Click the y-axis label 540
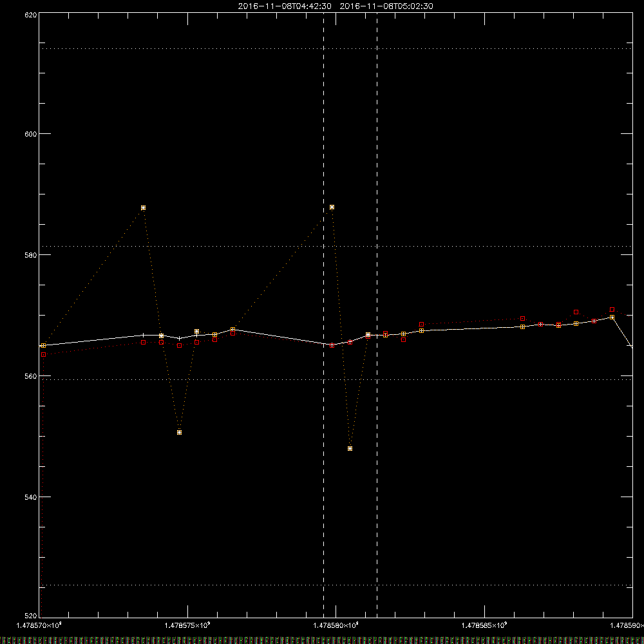This screenshot has width=644, height=644. pyautogui.click(x=31, y=497)
